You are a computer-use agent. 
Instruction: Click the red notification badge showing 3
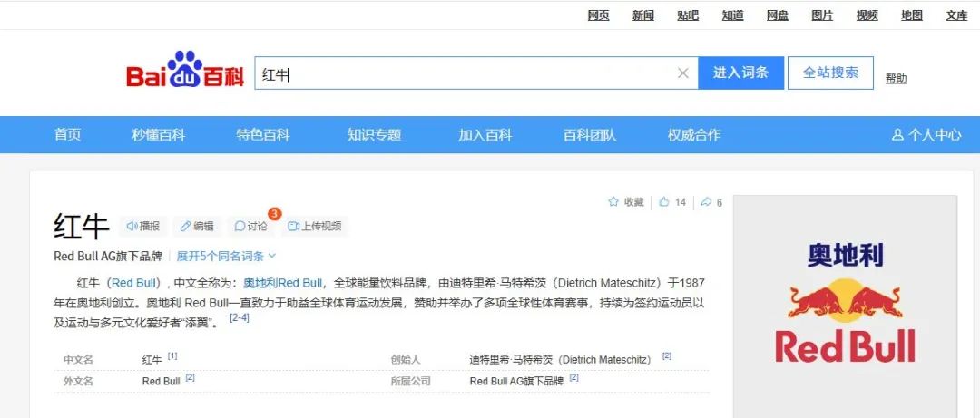(274, 214)
